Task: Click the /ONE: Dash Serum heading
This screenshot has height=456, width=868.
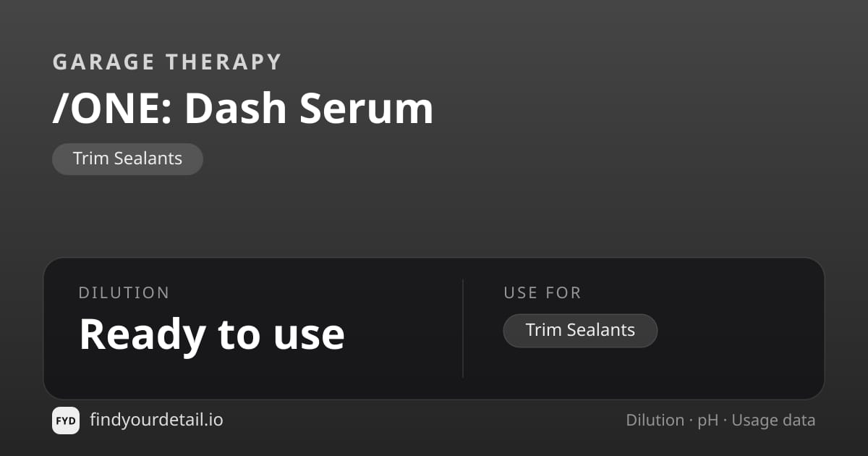Action: point(243,109)
